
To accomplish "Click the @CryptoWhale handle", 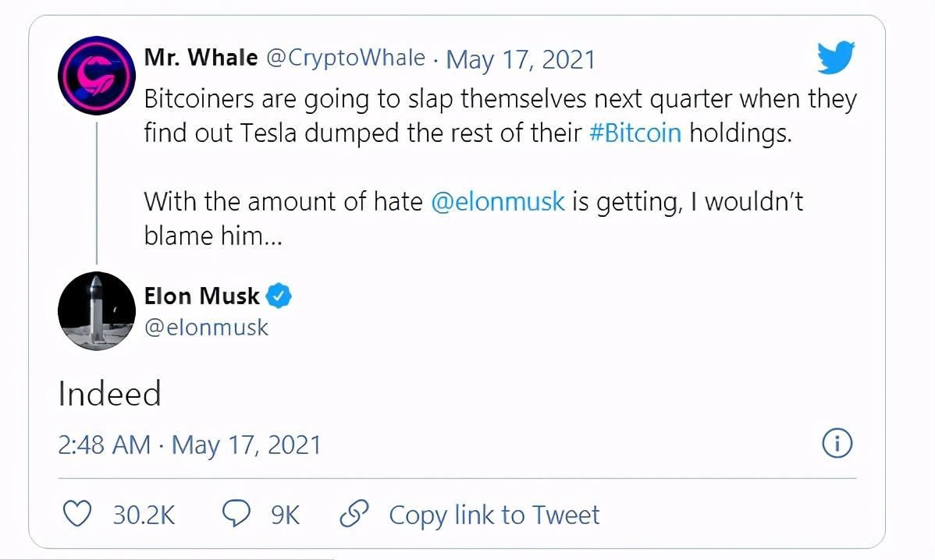I will tap(347, 58).
